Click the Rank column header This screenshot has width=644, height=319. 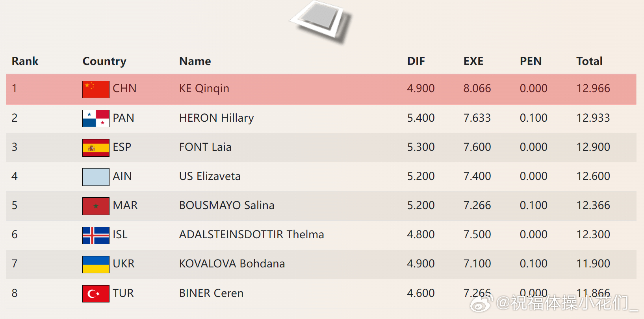25,61
